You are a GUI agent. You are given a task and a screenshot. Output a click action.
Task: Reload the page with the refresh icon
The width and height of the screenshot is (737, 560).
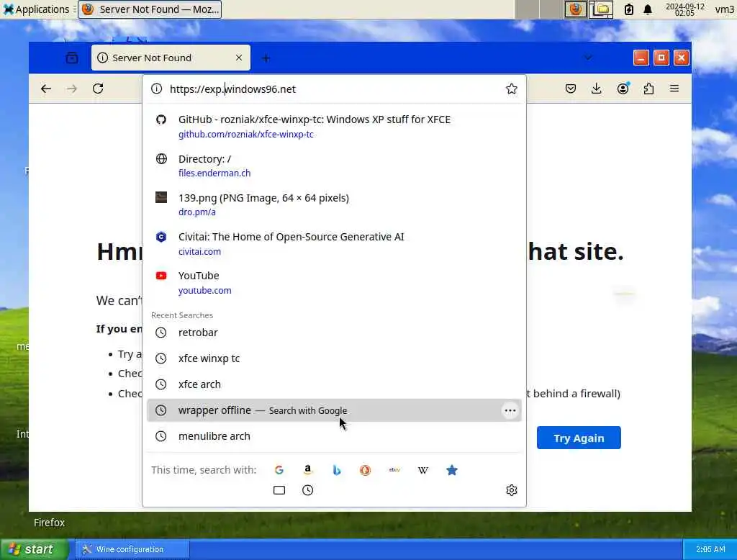(98, 89)
